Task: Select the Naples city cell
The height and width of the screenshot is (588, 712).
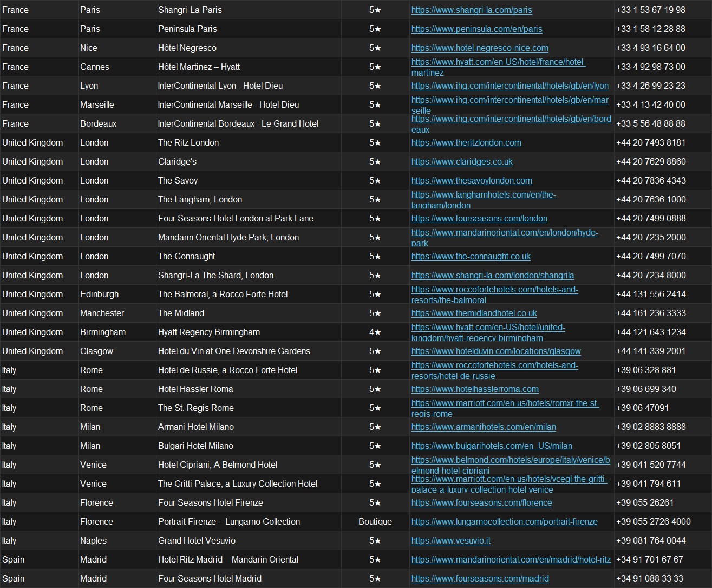Action: [x=117, y=540]
